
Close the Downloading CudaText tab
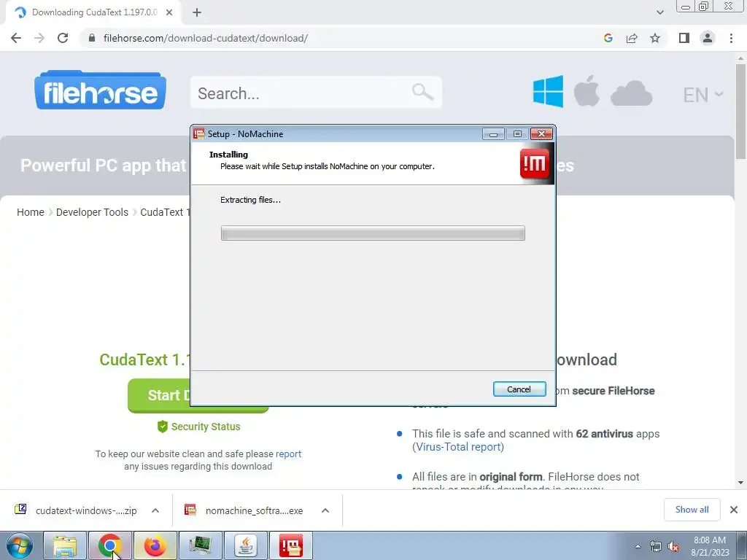point(169,12)
